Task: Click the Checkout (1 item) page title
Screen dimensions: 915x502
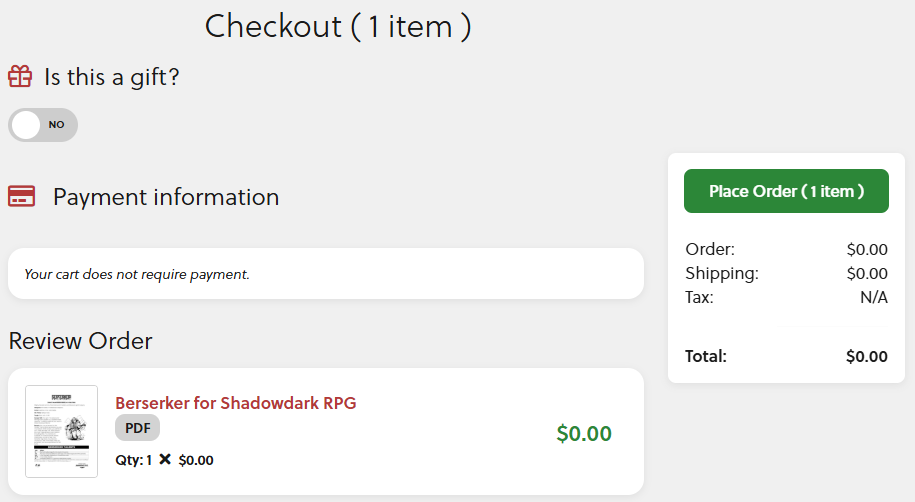Action: [338, 27]
